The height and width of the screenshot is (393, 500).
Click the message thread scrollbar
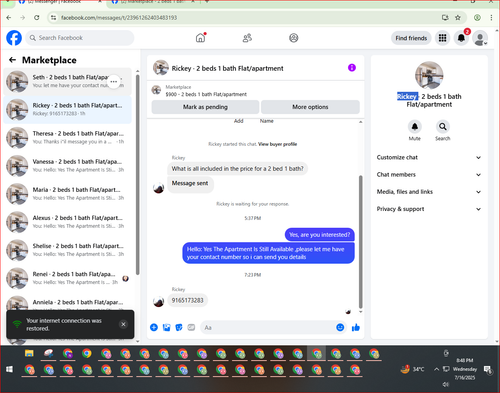pyautogui.click(x=360, y=242)
